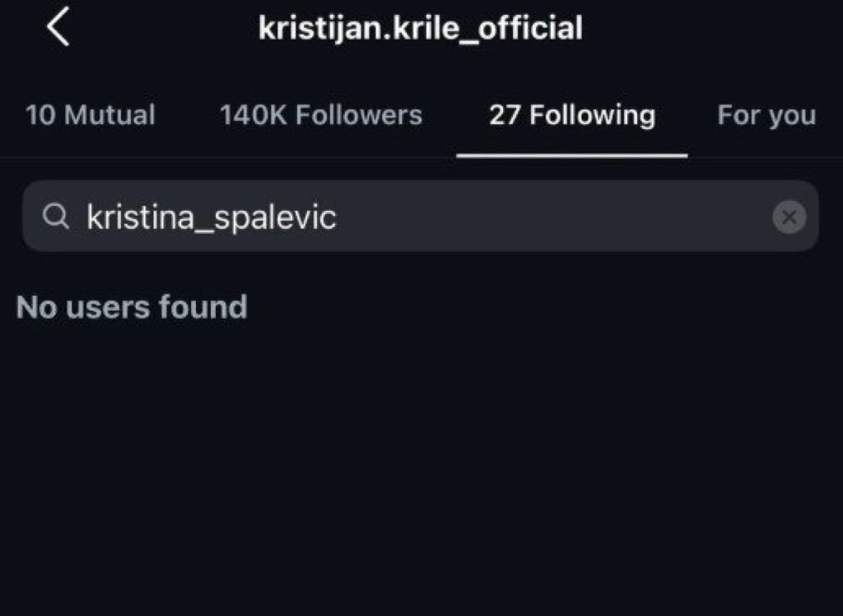Screen dimensions: 843x616
Task: Return to the previous profile screen
Action: (58, 28)
